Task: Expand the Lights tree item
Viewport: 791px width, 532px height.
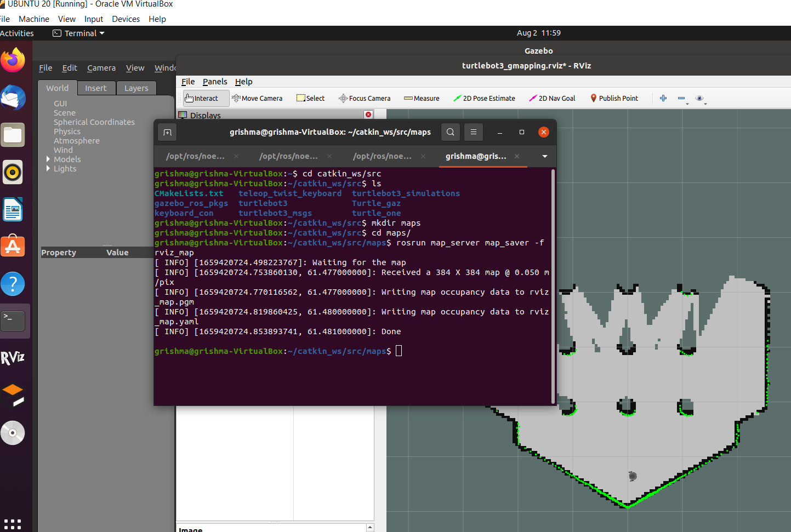Action: click(48, 169)
